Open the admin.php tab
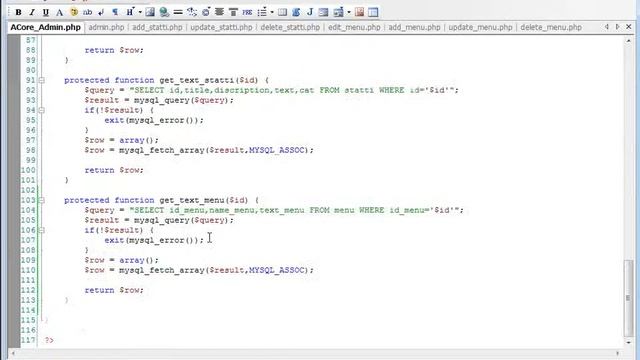 click(x=106, y=27)
